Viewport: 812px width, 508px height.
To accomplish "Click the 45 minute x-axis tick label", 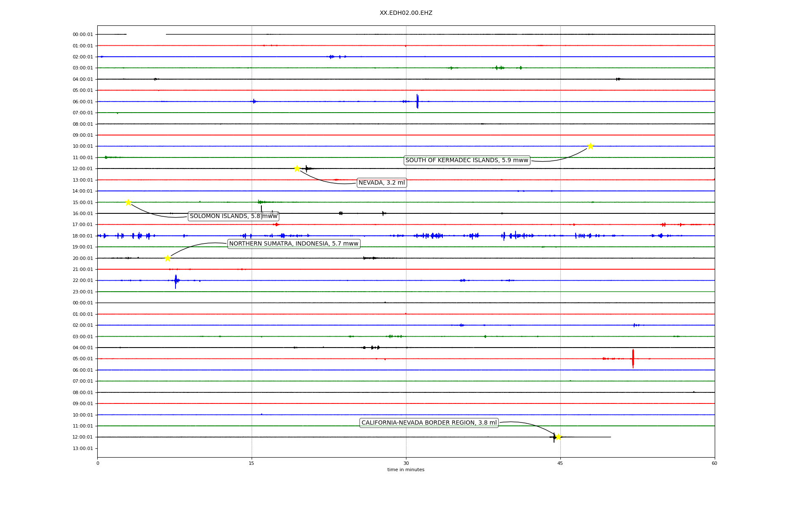I will pyautogui.click(x=560, y=463).
